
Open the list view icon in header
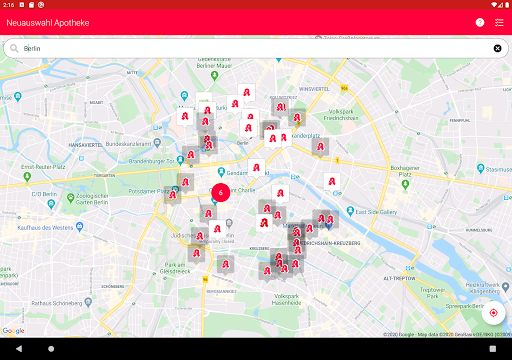pyautogui.click(x=499, y=23)
